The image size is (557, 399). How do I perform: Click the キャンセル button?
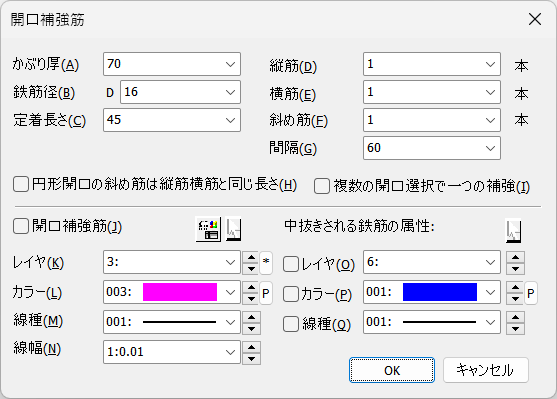[x=486, y=370]
